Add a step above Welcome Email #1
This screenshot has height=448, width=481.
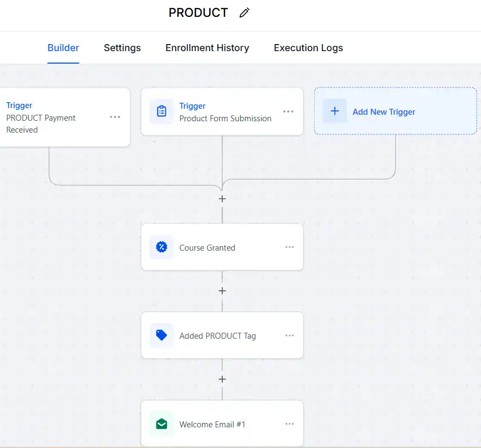[222, 379]
